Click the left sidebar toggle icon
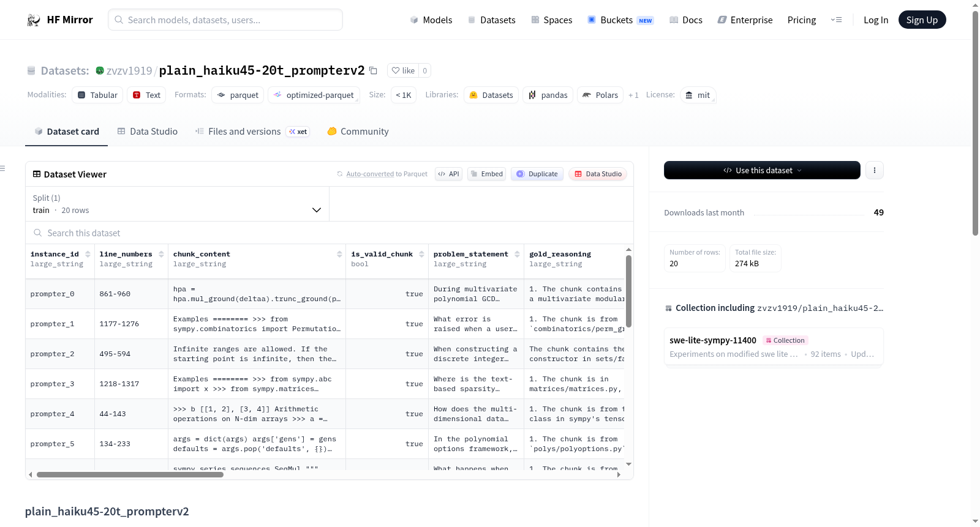Screen dimensions: 980x527 pos(3,168)
